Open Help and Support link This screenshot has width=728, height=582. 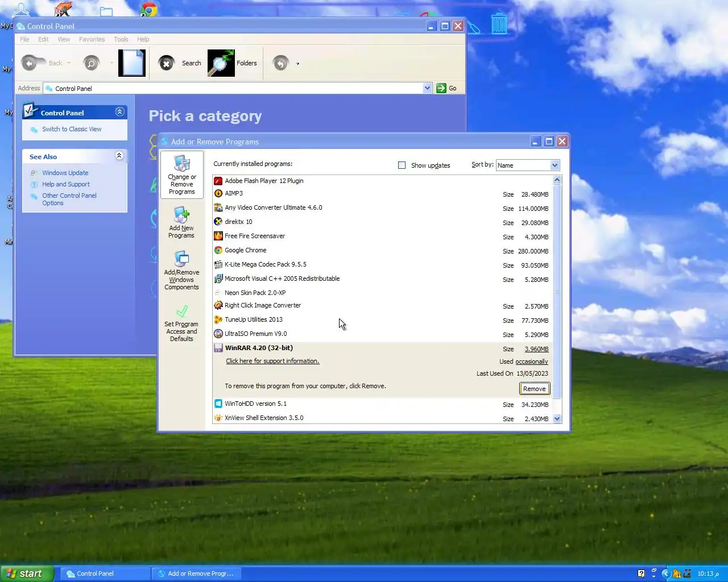pos(65,184)
